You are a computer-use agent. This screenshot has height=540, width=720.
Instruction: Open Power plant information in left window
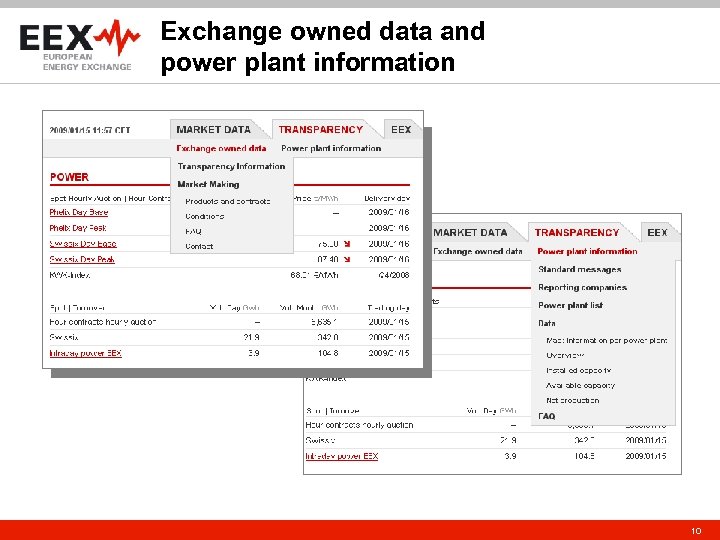coord(331,148)
